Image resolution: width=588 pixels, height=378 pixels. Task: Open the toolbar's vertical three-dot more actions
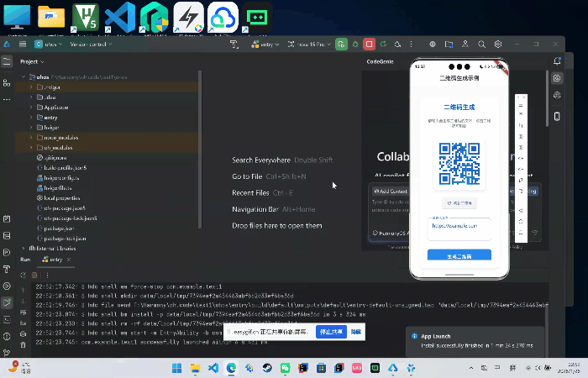(411, 45)
